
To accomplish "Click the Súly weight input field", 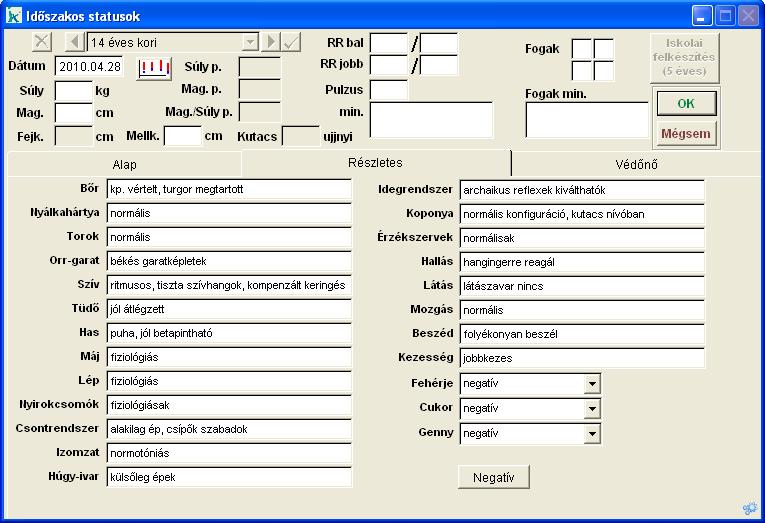I will [x=73, y=90].
